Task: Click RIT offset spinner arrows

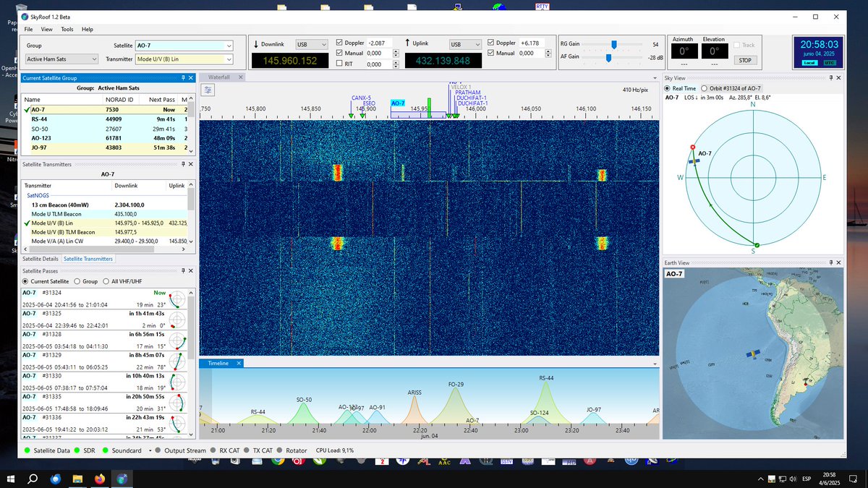Action: point(396,64)
